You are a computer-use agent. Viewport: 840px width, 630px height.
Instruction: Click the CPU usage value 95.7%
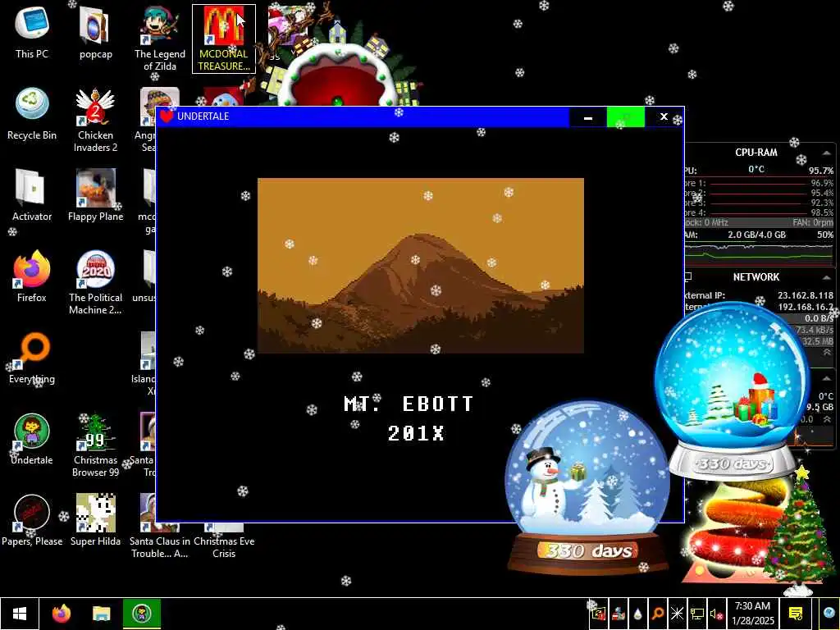point(820,171)
